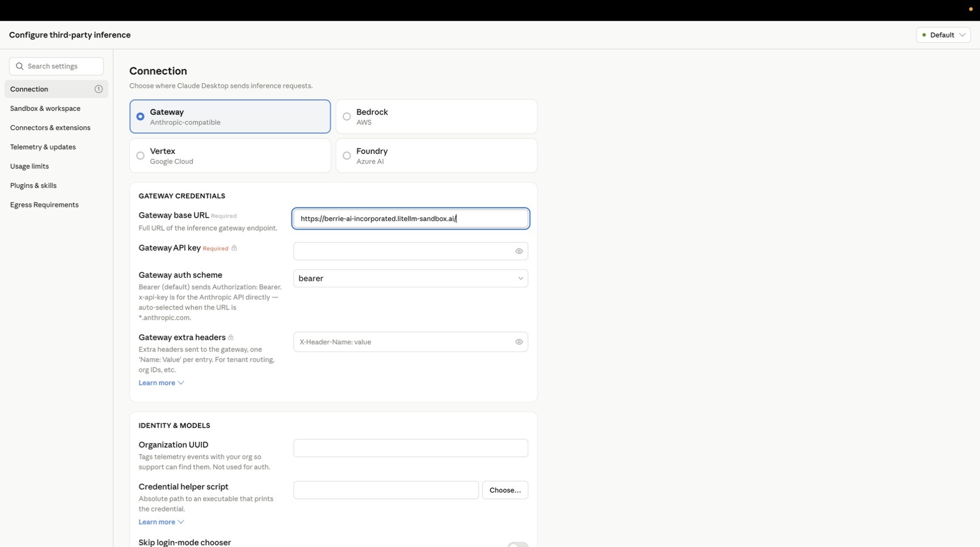980x547 pixels.
Task: Select the Gateway Anthropic-compatible option
Action: [230, 117]
